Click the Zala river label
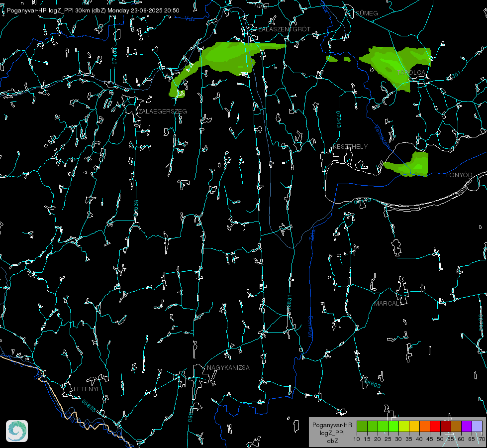The image size is (487, 448). [x=312, y=234]
